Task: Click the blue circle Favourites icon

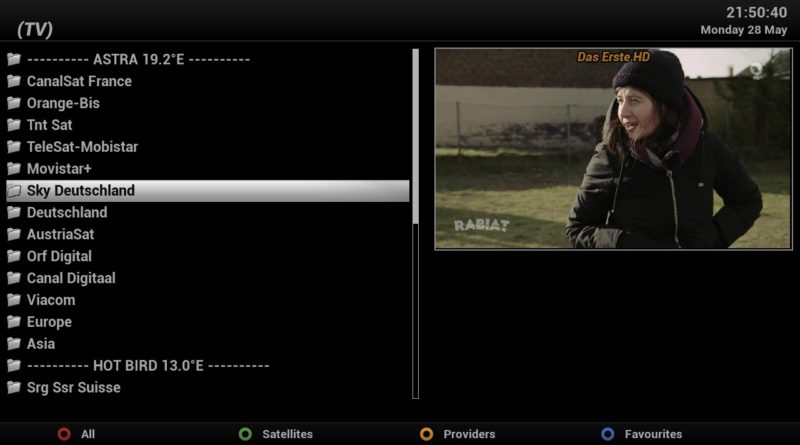Action: [x=608, y=434]
